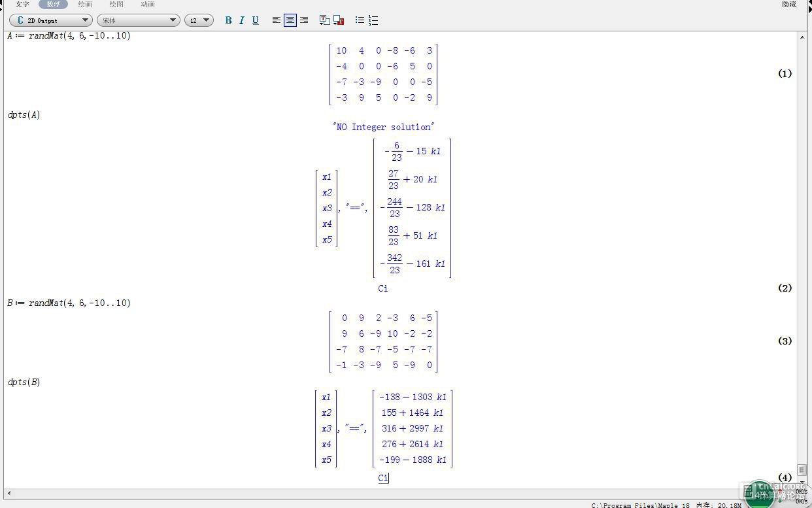
Task: Apply bulleted list formatting
Action: point(360,20)
